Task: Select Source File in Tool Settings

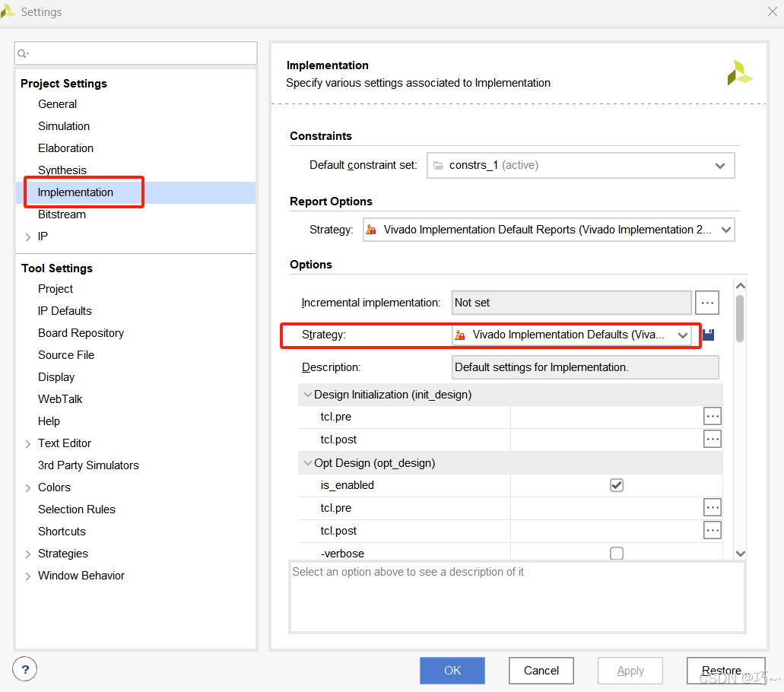Action: coord(66,354)
